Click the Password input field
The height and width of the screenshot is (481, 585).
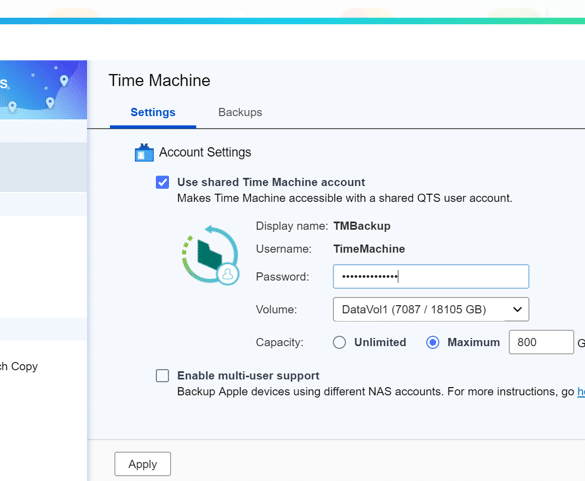(x=431, y=277)
